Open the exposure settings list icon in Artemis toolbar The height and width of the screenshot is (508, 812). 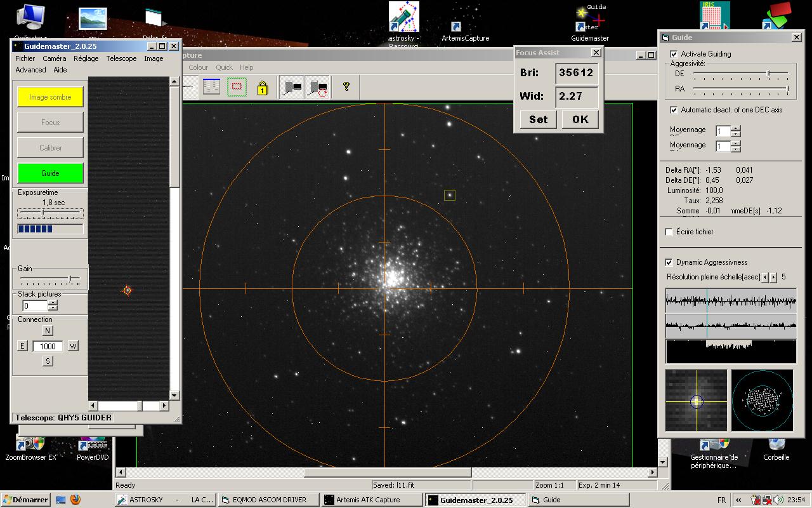pos(211,87)
